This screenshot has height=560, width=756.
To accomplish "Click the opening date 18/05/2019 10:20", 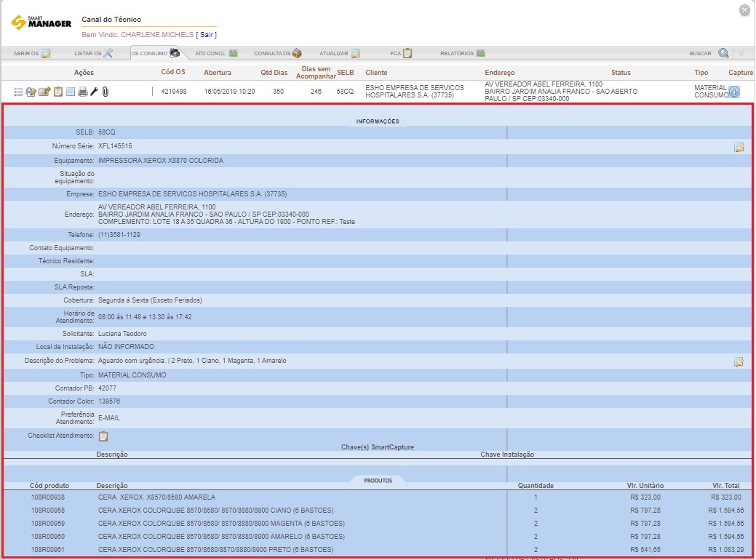I will tap(229, 92).
